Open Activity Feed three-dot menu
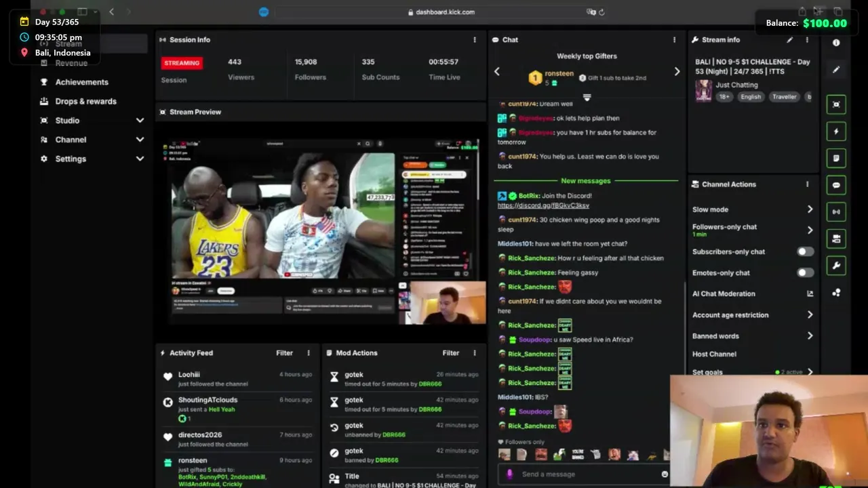This screenshot has width=868, height=488. click(x=309, y=353)
